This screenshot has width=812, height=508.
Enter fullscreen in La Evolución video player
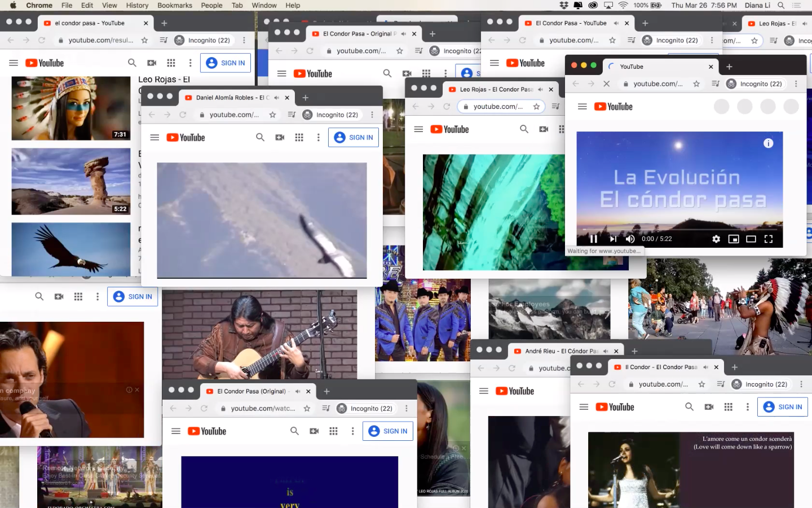[769, 239]
